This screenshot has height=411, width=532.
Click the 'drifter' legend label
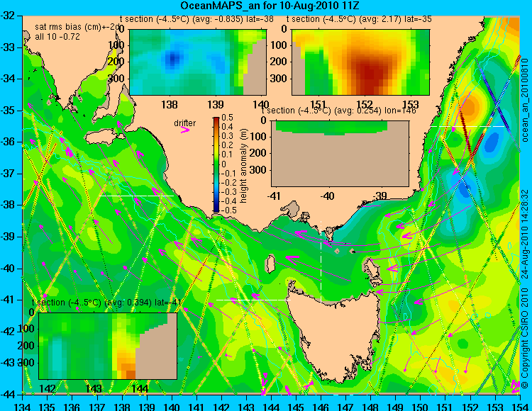tap(185, 123)
